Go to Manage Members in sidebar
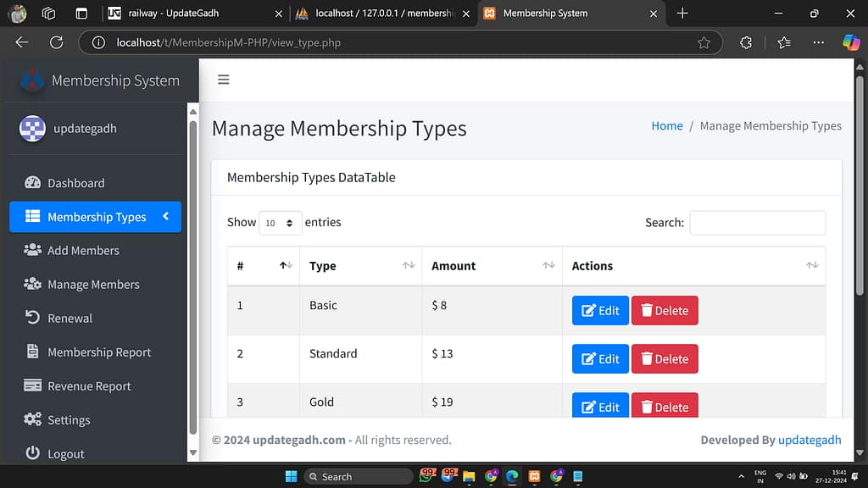The image size is (868, 488). [93, 285]
